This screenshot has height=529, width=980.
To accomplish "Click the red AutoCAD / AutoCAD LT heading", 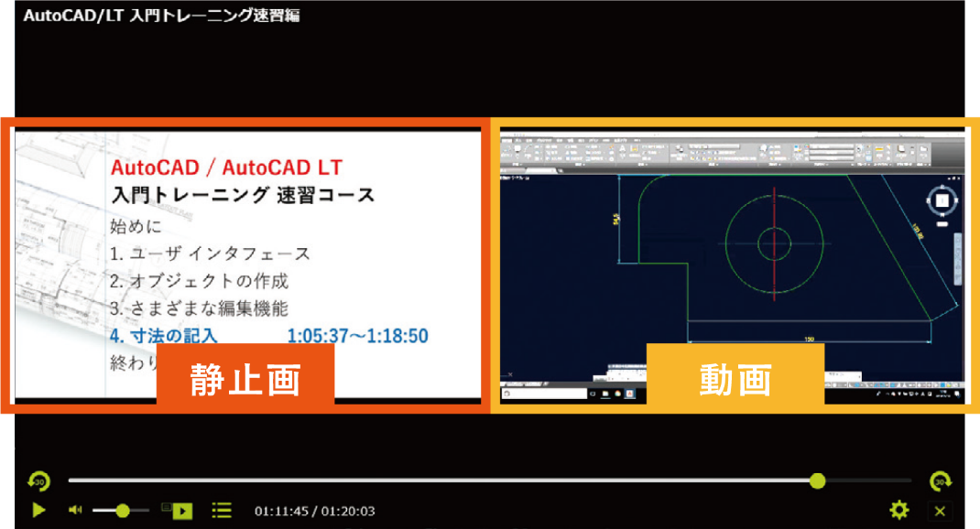I will [x=226, y=167].
